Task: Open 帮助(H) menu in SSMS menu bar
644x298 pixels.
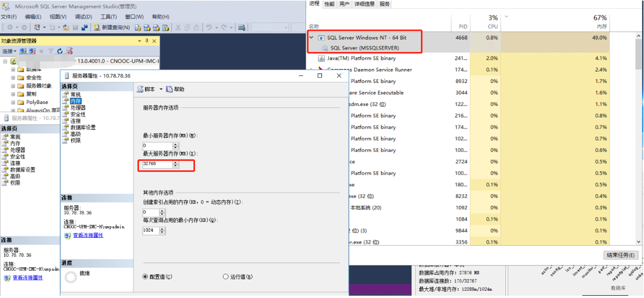Action: coord(160,17)
